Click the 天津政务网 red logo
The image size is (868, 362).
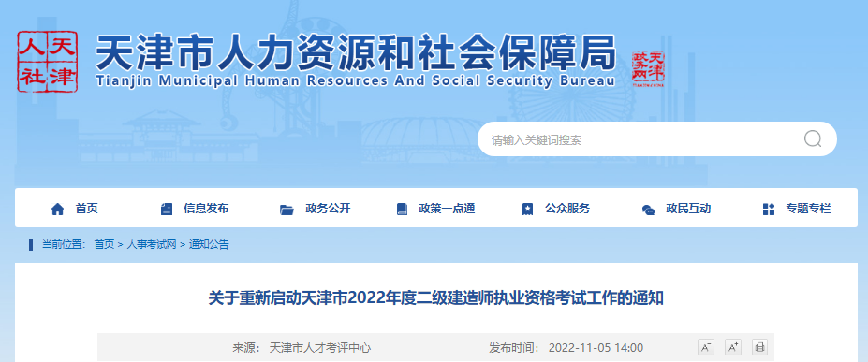point(648,69)
